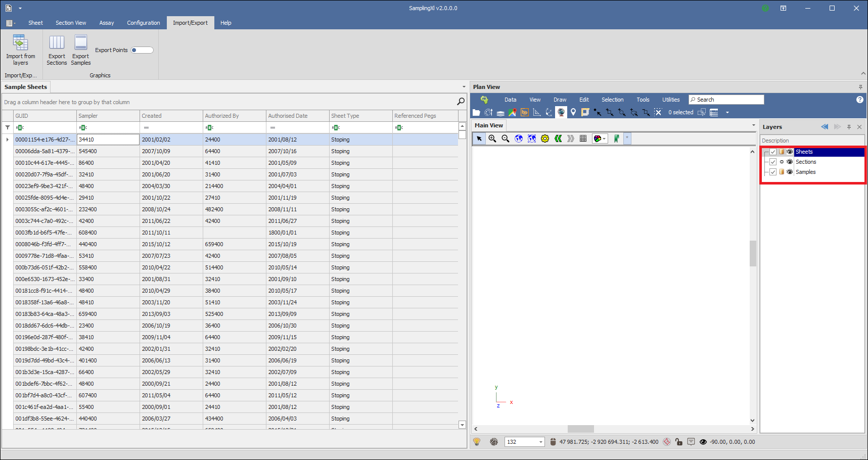Click the Export Sections icon
The width and height of the screenshot is (868, 460).
57,43
